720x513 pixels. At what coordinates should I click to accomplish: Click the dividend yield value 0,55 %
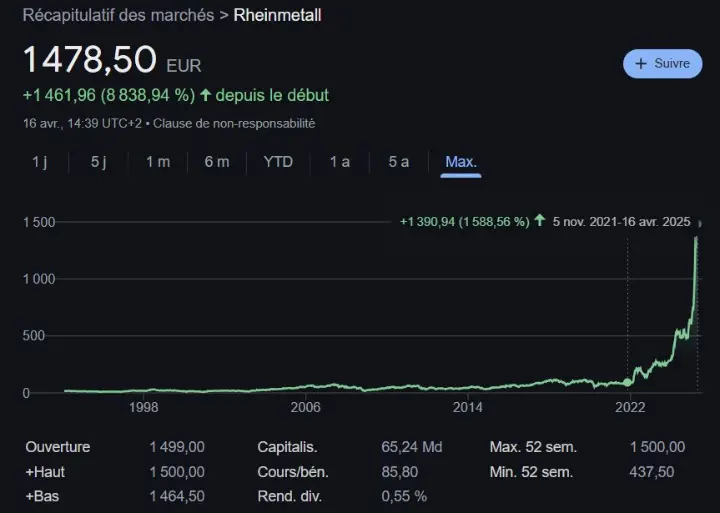[404, 496]
